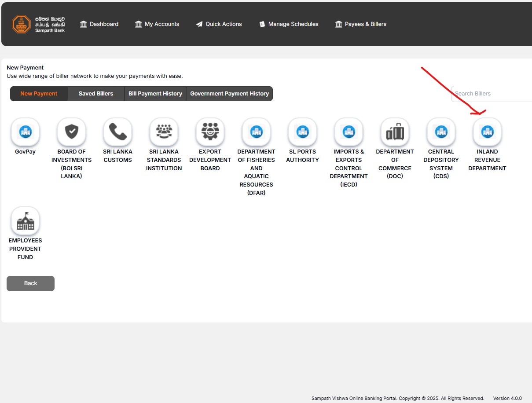View Government Payment History tab
The width and height of the screenshot is (532, 403).
pos(229,94)
